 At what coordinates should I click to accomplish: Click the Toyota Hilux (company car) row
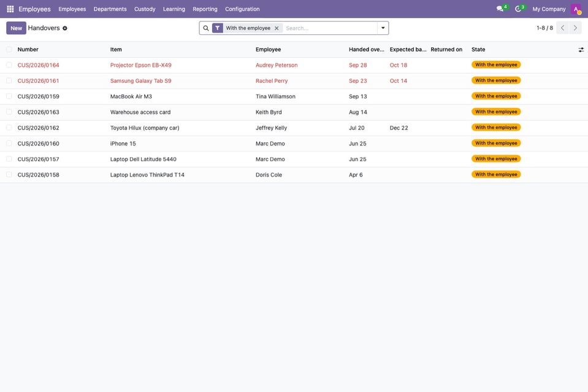[x=294, y=128]
